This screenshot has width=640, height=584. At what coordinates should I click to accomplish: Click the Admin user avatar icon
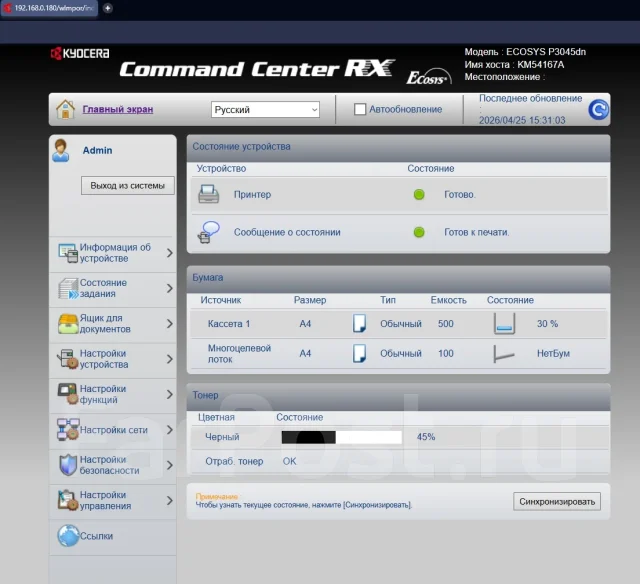[61, 151]
